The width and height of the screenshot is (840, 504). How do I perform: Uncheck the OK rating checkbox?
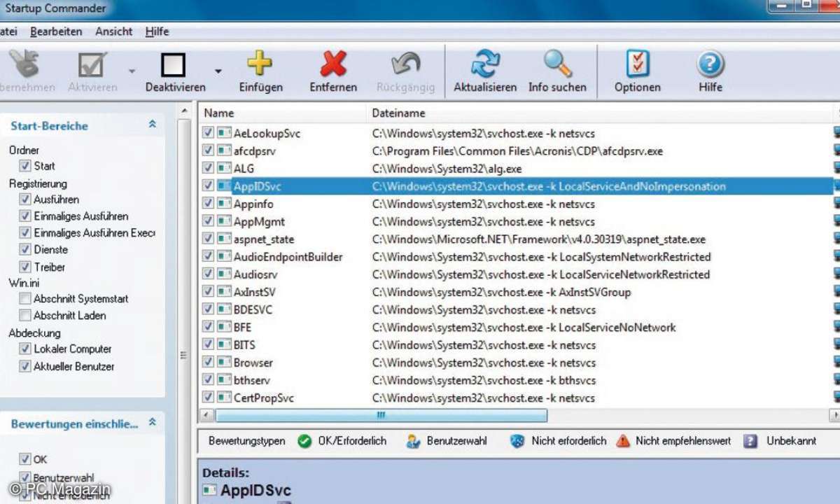click(26, 459)
